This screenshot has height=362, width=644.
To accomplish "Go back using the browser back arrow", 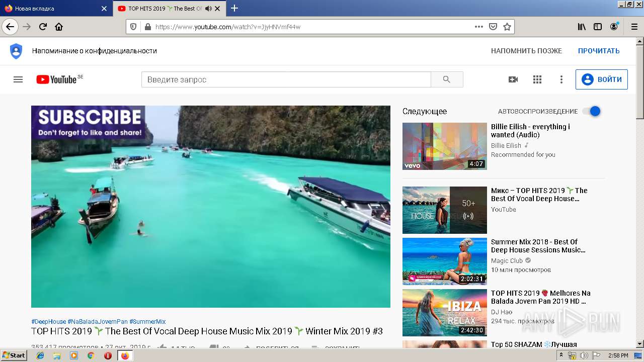I will point(10,27).
